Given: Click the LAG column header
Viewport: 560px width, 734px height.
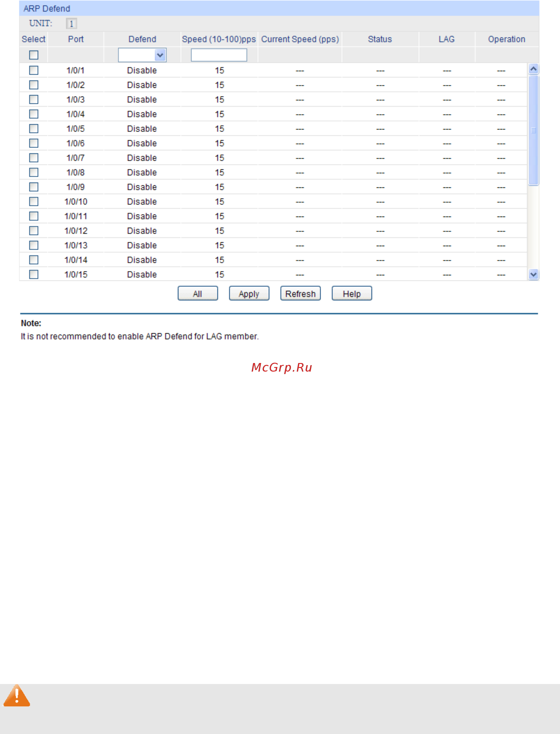Looking at the screenshot, I should click(x=447, y=39).
